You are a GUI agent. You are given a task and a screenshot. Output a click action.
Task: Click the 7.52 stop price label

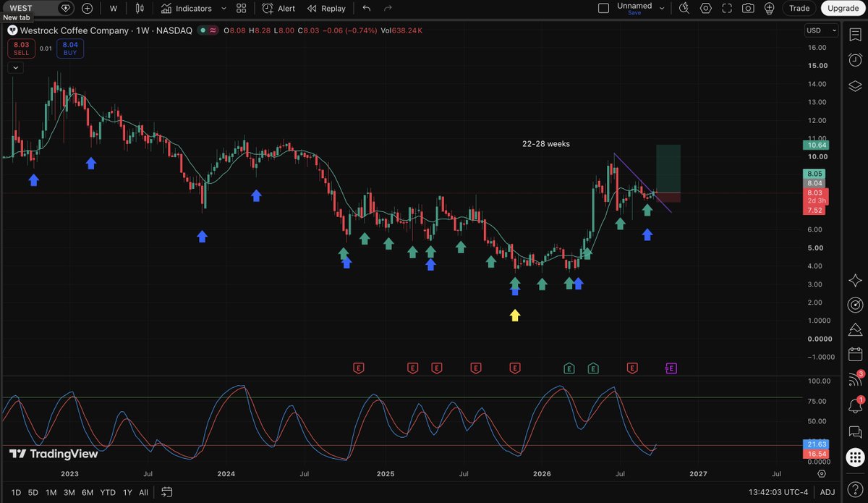pyautogui.click(x=814, y=210)
